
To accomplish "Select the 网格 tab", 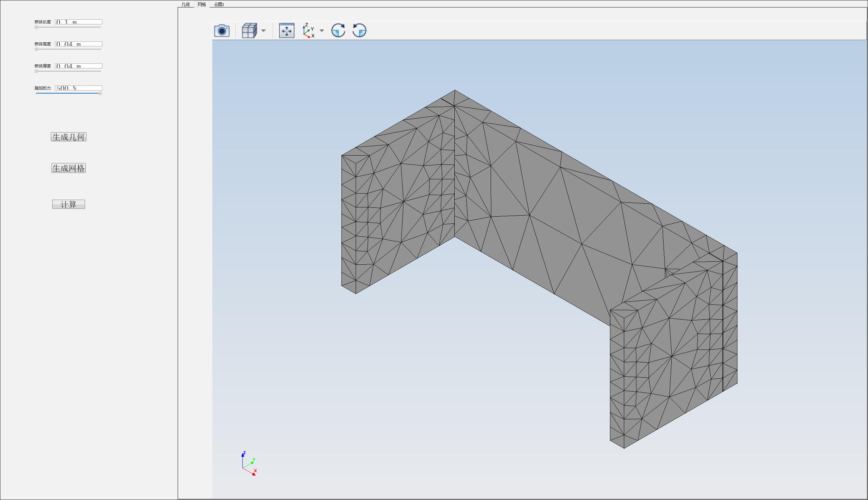I will [x=202, y=4].
